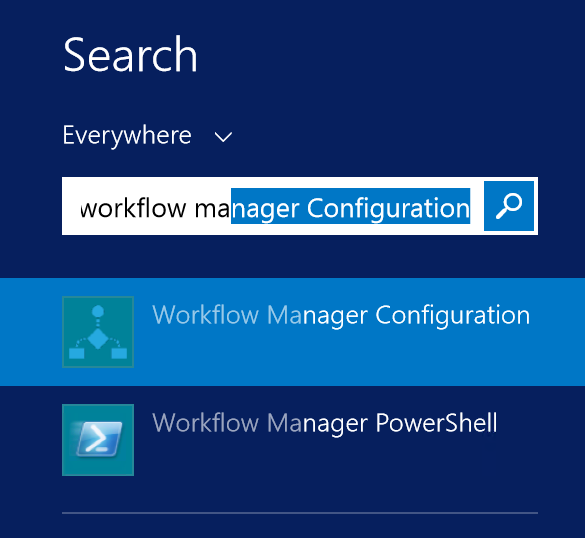Screen dimensions: 585x538
Task: Click the magnifying glass search button
Action: pyautogui.click(x=509, y=206)
